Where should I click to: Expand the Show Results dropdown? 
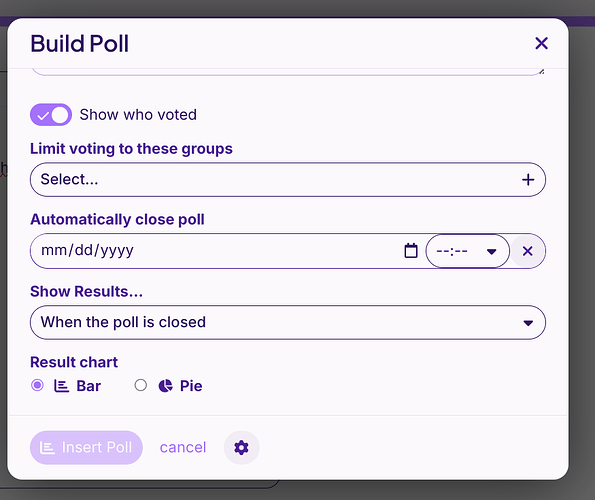[288, 322]
